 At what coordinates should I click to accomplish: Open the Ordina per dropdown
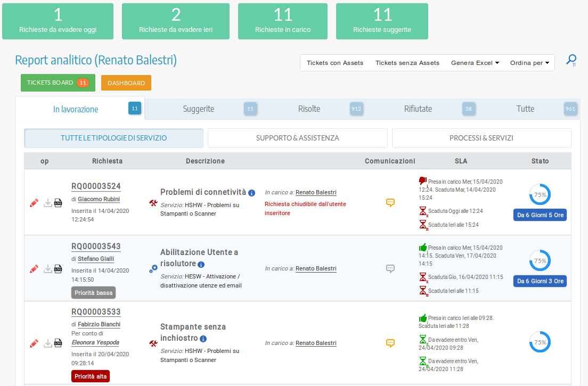[529, 63]
